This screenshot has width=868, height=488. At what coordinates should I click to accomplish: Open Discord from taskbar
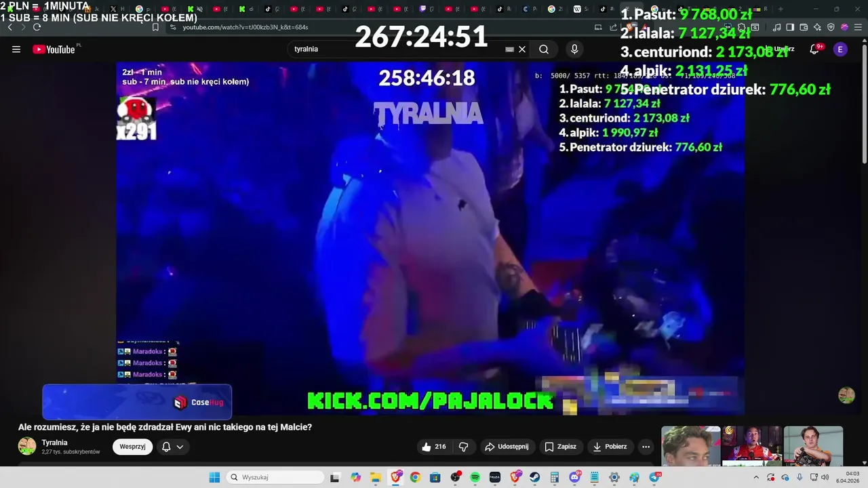[x=575, y=477]
